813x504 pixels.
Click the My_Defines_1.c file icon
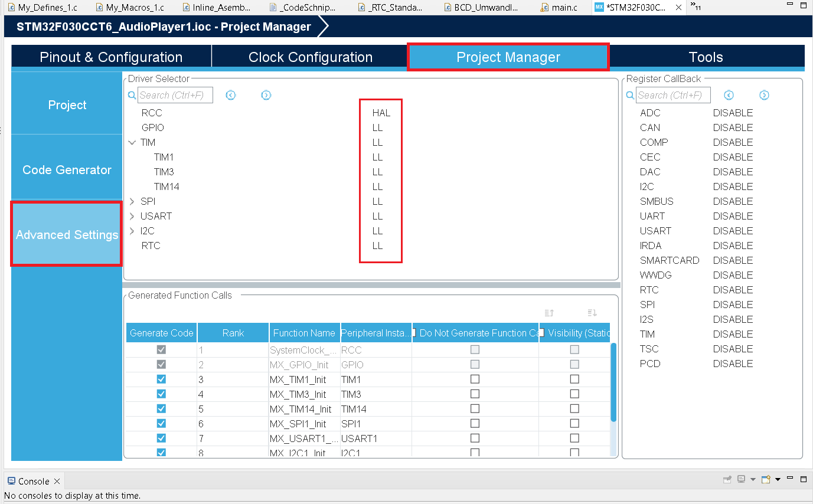click(11, 8)
